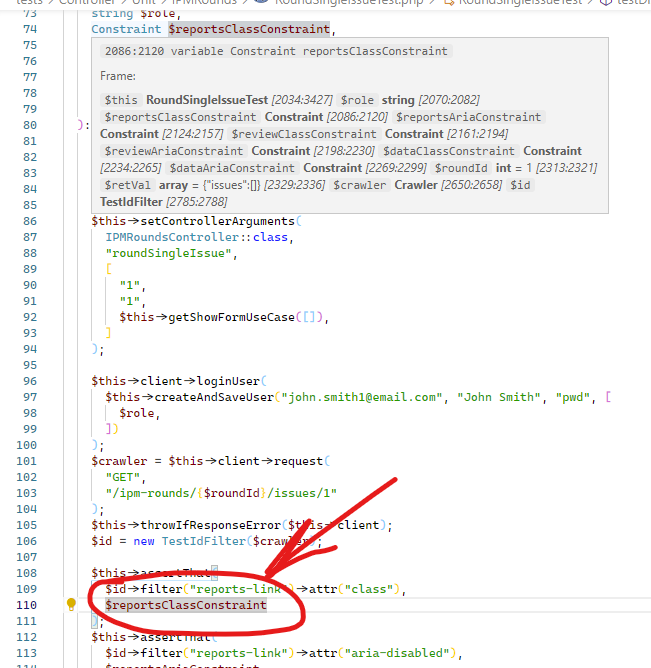This screenshot has width=651, height=668.
Task: Click the throwIfResponseError method on line 105
Action: (x=210, y=525)
